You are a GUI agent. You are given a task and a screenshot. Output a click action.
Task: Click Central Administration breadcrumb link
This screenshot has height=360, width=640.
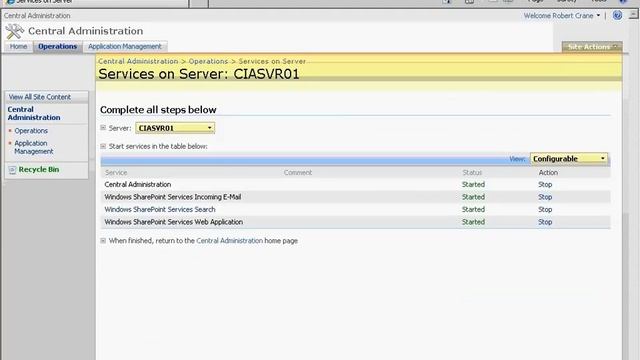[138, 61]
